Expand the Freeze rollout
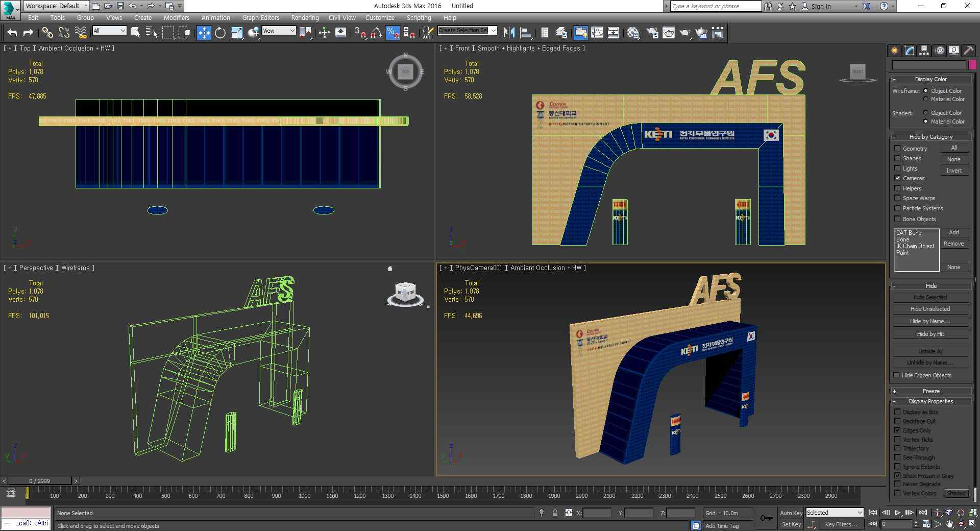The width and height of the screenshot is (980, 531). click(931, 391)
